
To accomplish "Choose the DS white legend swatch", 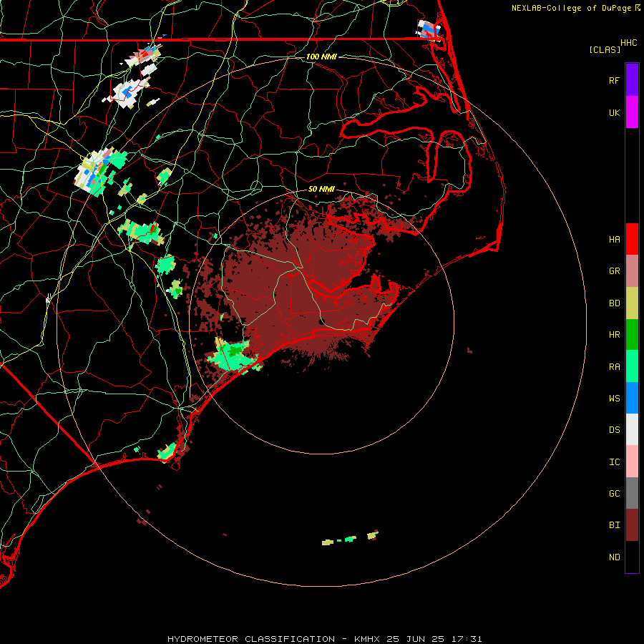I will [x=632, y=429].
